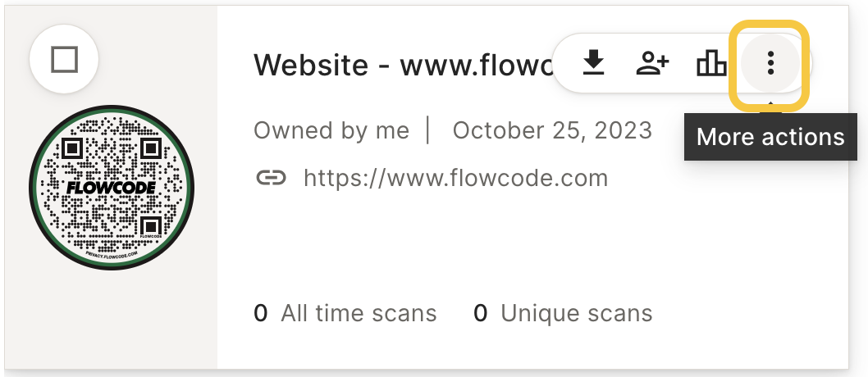Click privacy.flowcode.com text under the QR code
Screen dimensions: 868x377
pyautogui.click(x=112, y=256)
